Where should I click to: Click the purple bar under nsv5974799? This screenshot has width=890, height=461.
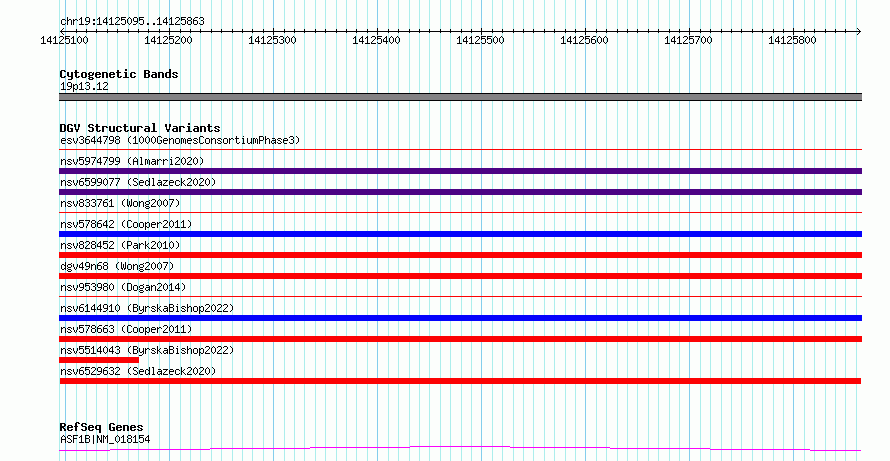coord(460,171)
